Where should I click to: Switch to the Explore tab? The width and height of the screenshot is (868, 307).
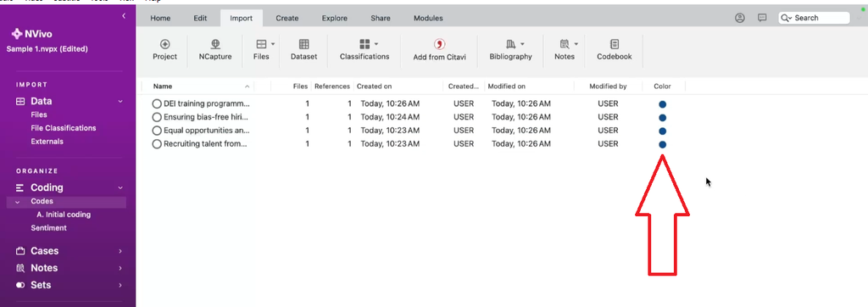coord(335,19)
